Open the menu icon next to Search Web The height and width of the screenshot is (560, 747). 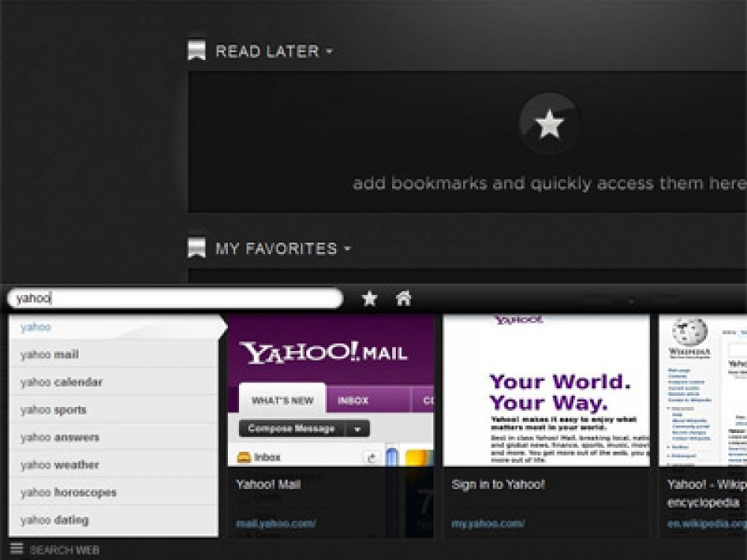[x=16, y=549]
